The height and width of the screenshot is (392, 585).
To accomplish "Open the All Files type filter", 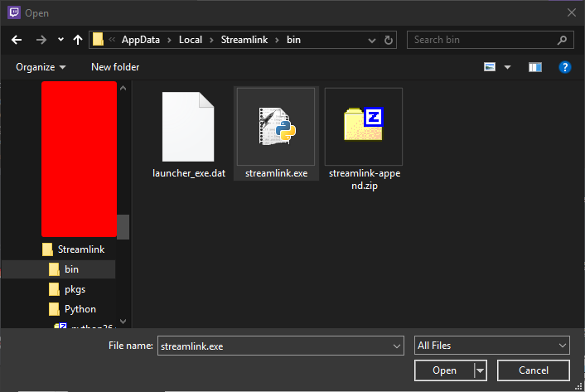I will click(491, 346).
